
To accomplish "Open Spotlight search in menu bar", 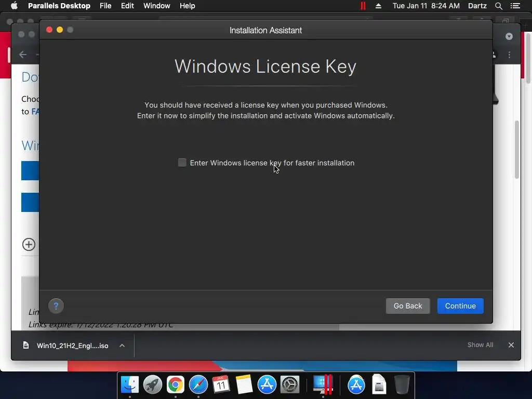I will pyautogui.click(x=498, y=6).
